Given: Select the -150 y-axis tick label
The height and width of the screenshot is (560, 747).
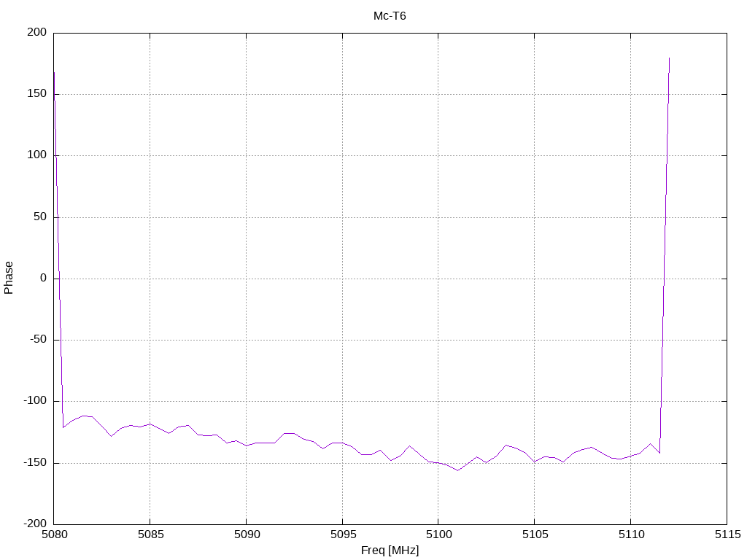Looking at the screenshot, I should [x=36, y=463].
